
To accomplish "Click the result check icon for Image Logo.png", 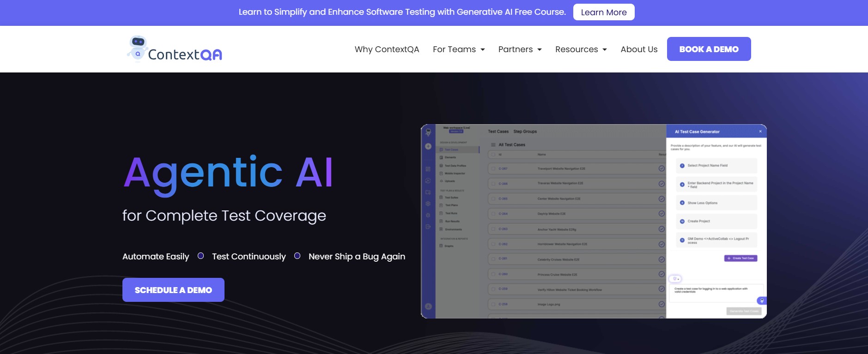I will pyautogui.click(x=662, y=304).
